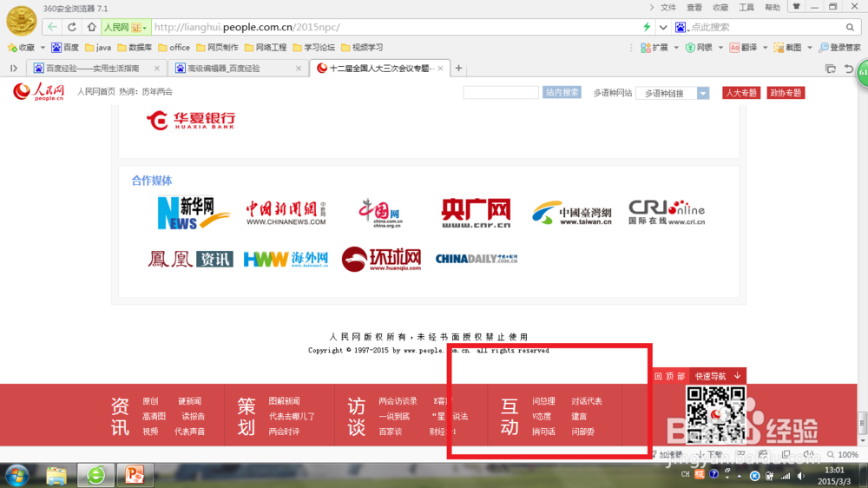Click the 站内搜索 button
Screen dimensions: 868x488
(562, 93)
